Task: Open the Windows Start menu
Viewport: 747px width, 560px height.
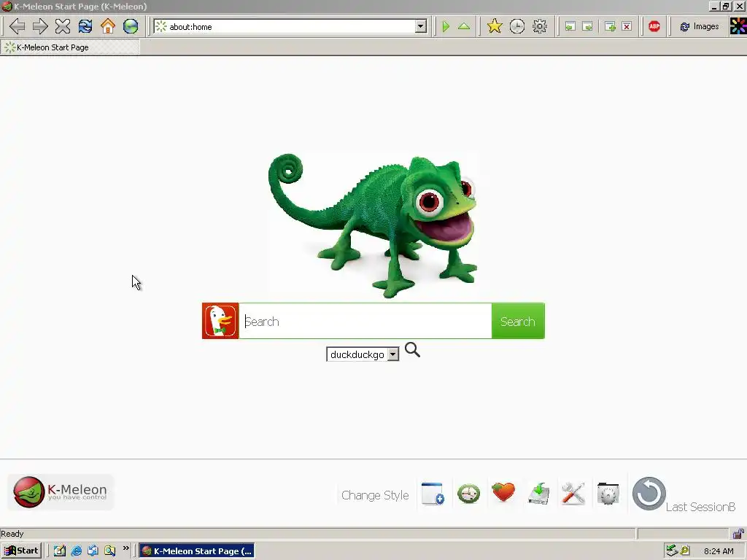Action: click(22, 551)
